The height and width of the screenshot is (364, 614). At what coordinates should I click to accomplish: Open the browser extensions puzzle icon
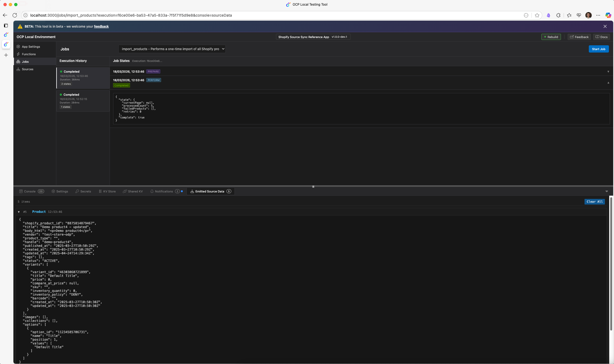click(558, 15)
